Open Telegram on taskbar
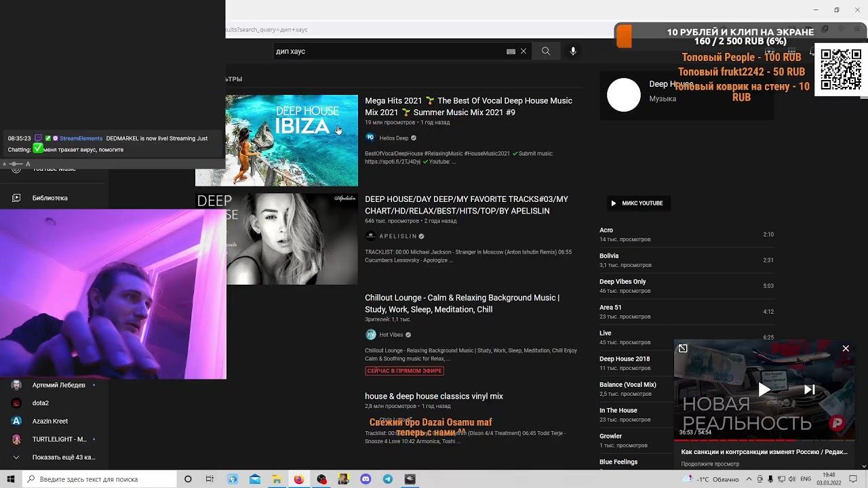The image size is (868, 488). point(388,479)
